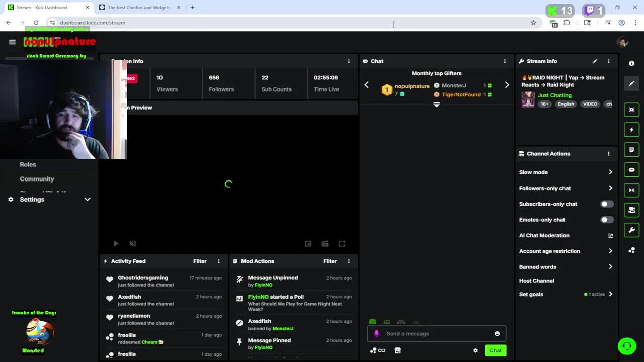Toggle the lightning activity feed widget icon
644x362 pixels.
[631, 130]
